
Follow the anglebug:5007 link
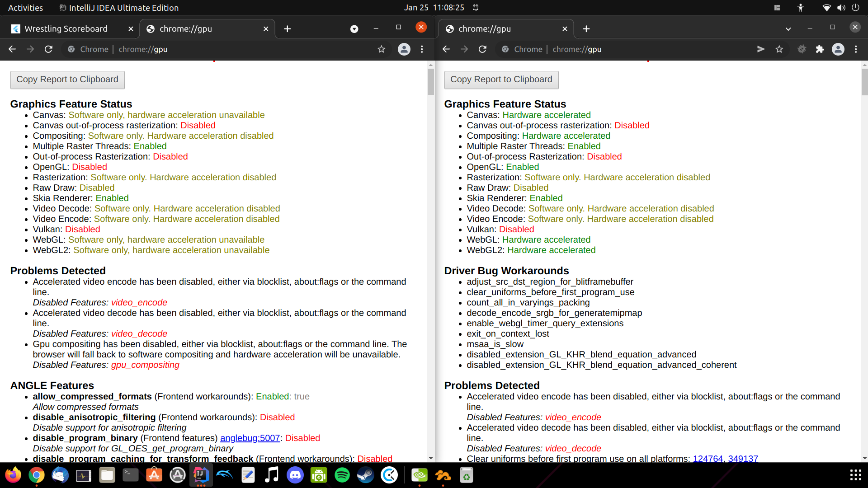click(250, 438)
